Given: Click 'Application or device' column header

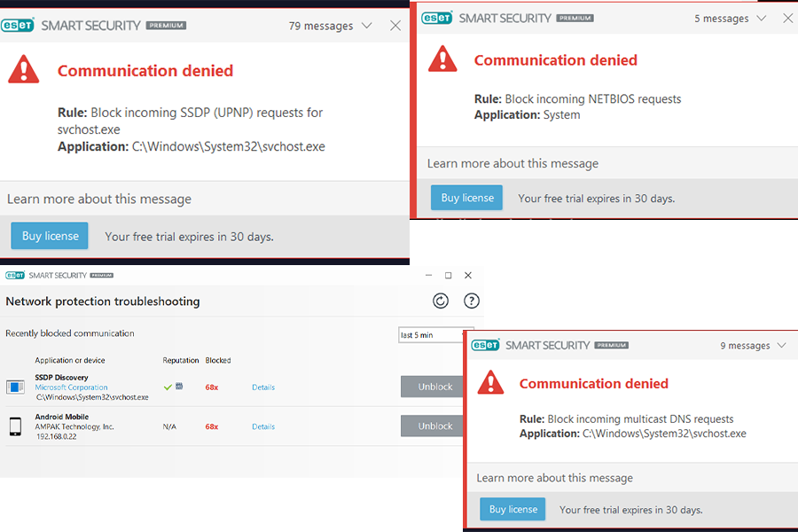Looking at the screenshot, I should [x=70, y=361].
